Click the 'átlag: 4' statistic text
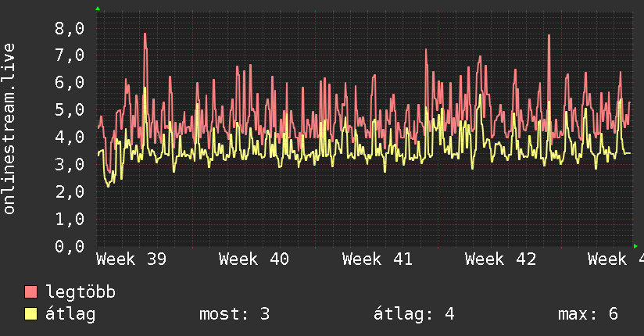The image size is (644, 336). coord(414,314)
